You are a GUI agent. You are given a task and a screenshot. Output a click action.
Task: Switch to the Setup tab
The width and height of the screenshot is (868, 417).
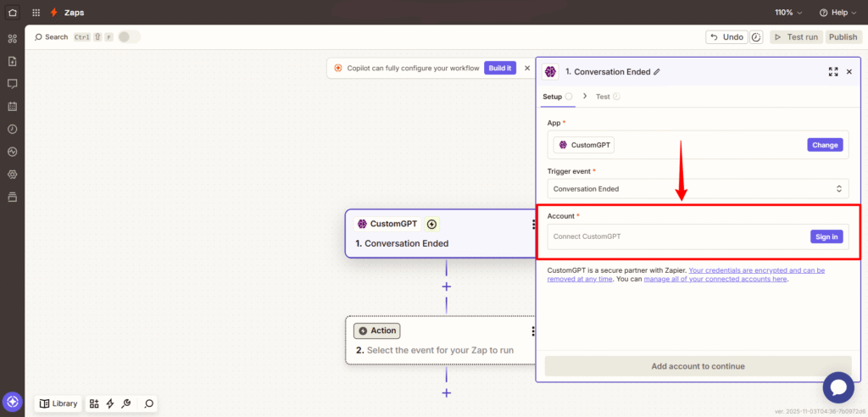pos(558,97)
